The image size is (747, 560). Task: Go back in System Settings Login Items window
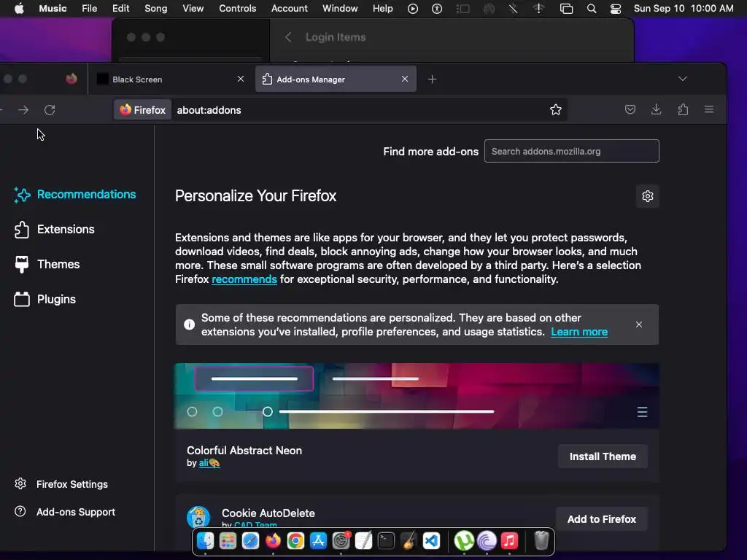pyautogui.click(x=287, y=37)
